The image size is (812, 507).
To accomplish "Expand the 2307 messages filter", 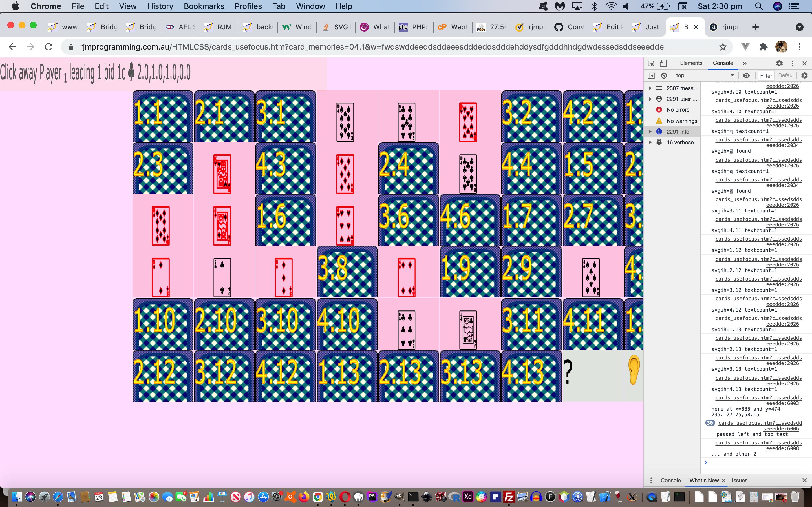I will click(x=651, y=88).
